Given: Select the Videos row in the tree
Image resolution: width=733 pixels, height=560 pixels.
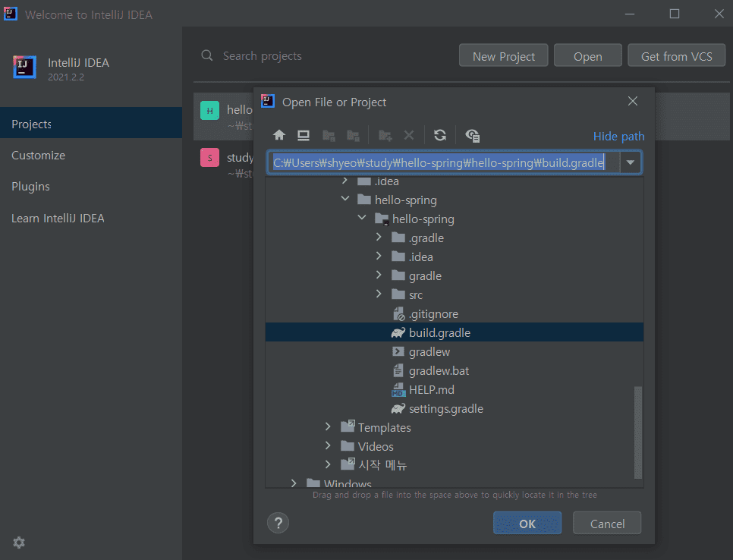Looking at the screenshot, I should click(x=454, y=446).
